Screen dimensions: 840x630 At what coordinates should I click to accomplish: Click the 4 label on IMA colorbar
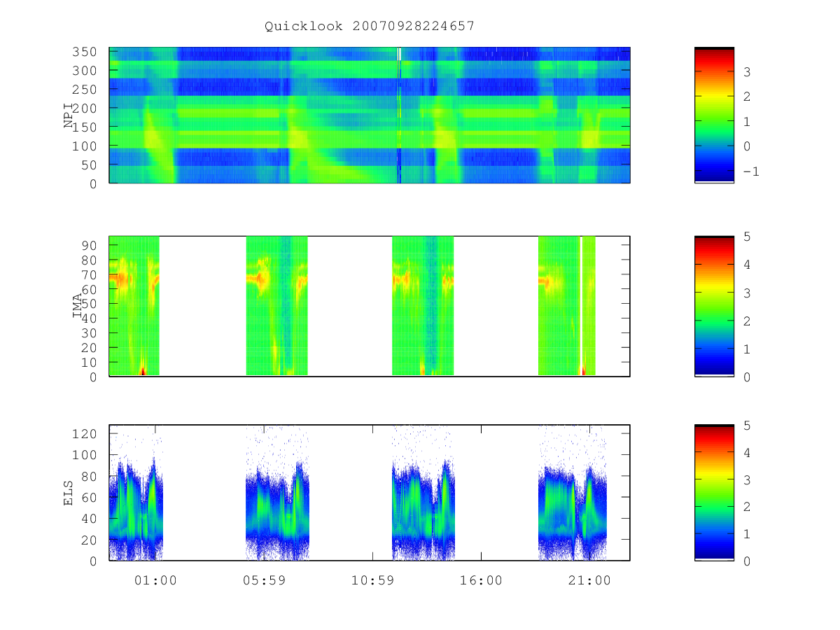pos(747,265)
